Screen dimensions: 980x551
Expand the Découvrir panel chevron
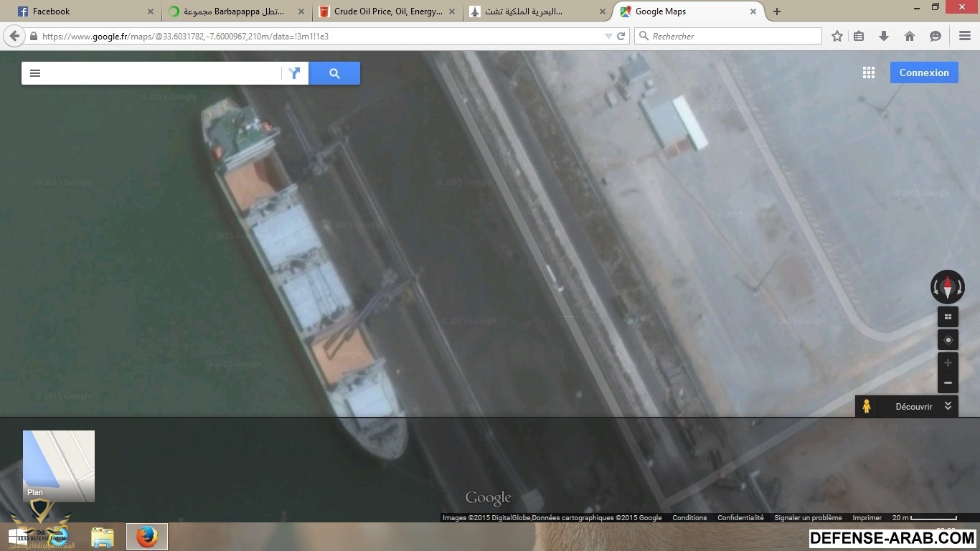948,406
